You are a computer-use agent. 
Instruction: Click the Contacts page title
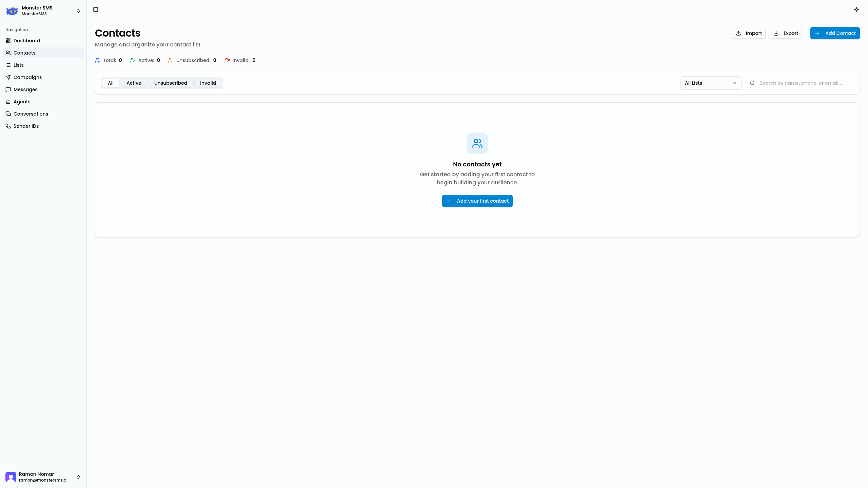118,33
